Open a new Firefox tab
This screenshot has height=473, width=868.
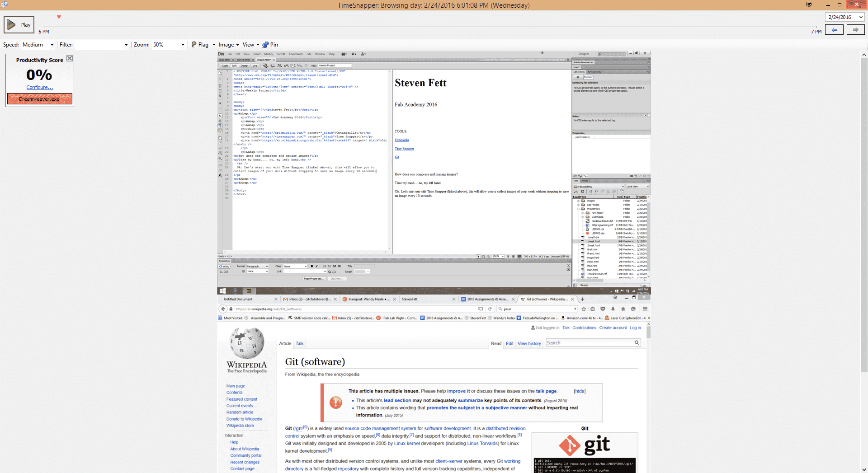(x=582, y=299)
